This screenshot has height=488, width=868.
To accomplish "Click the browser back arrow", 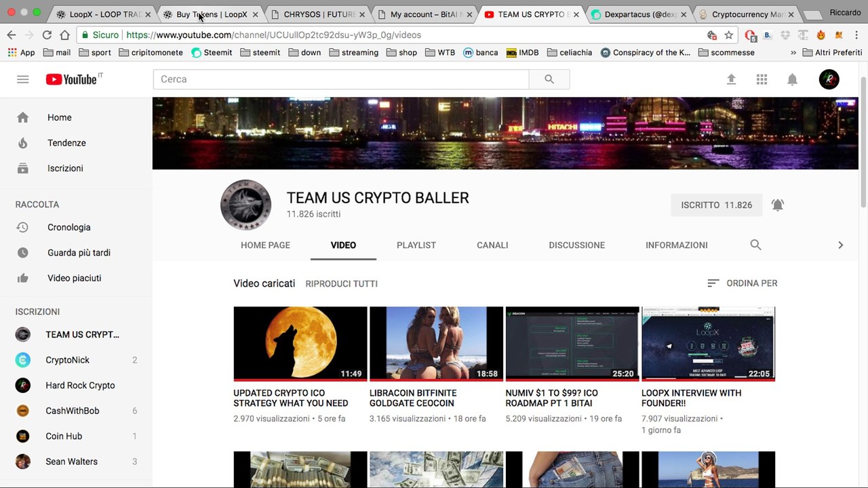I will click(x=12, y=35).
